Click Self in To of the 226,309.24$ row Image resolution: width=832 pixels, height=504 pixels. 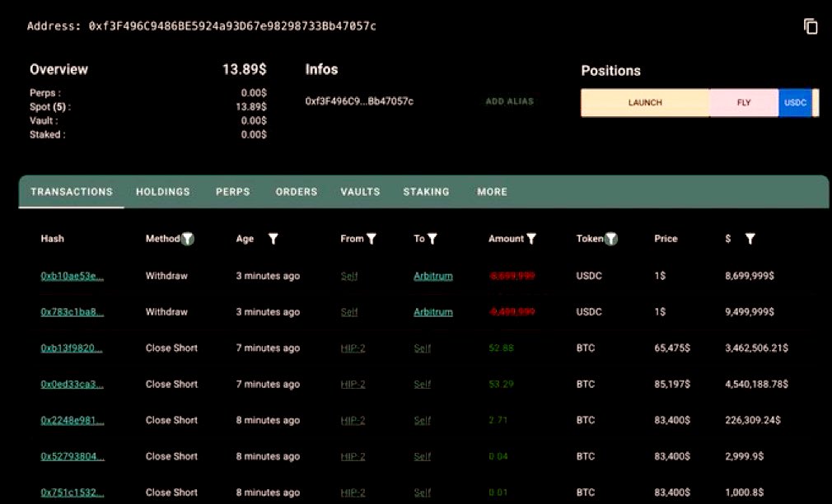coord(423,420)
